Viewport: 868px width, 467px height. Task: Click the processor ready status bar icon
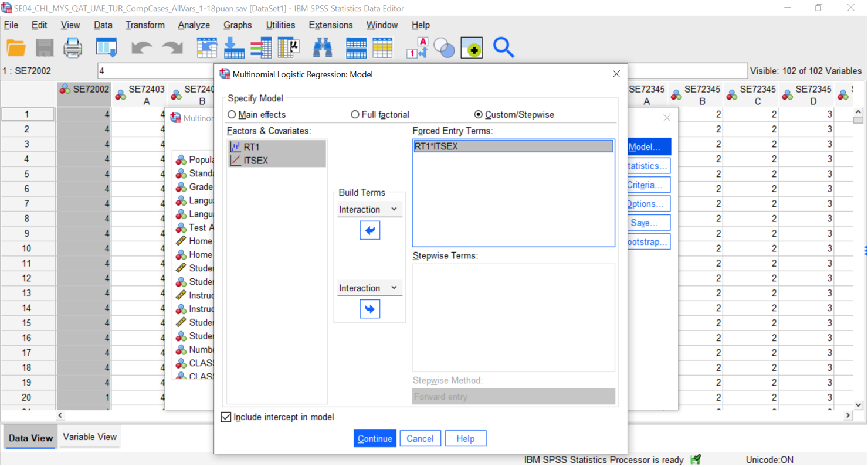(696, 460)
